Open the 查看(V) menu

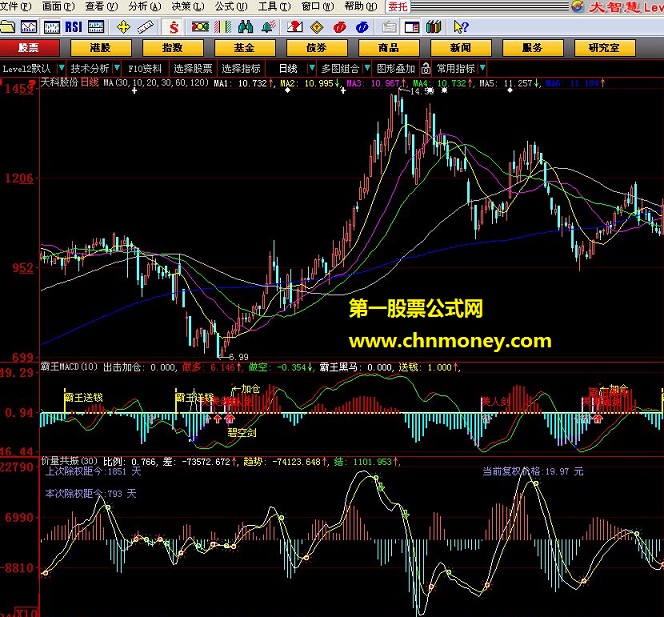[102, 6]
